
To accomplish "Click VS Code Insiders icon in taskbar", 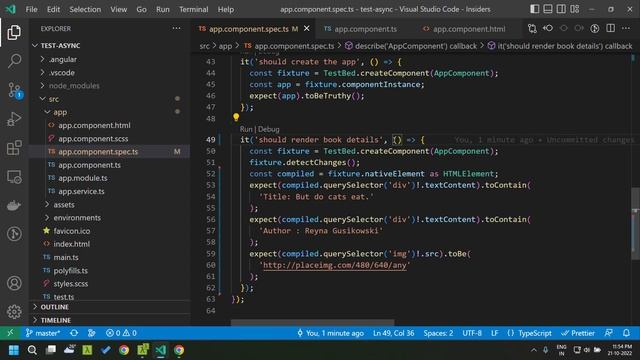I will (160, 350).
